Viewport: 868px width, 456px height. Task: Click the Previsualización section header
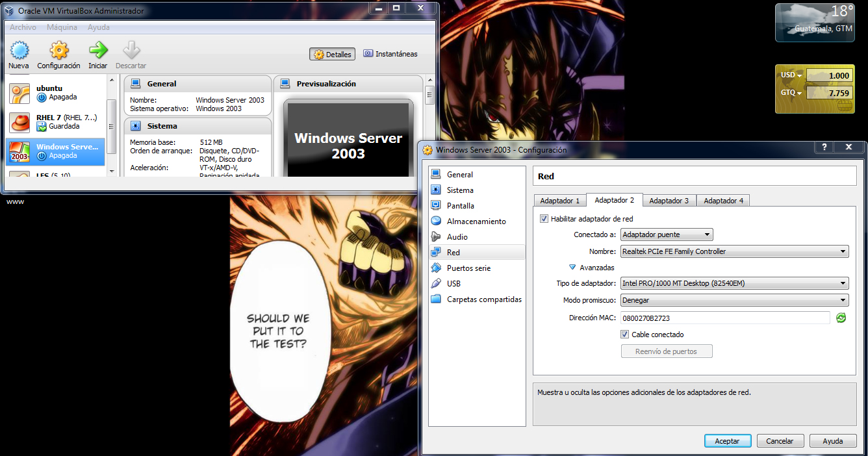click(x=349, y=84)
